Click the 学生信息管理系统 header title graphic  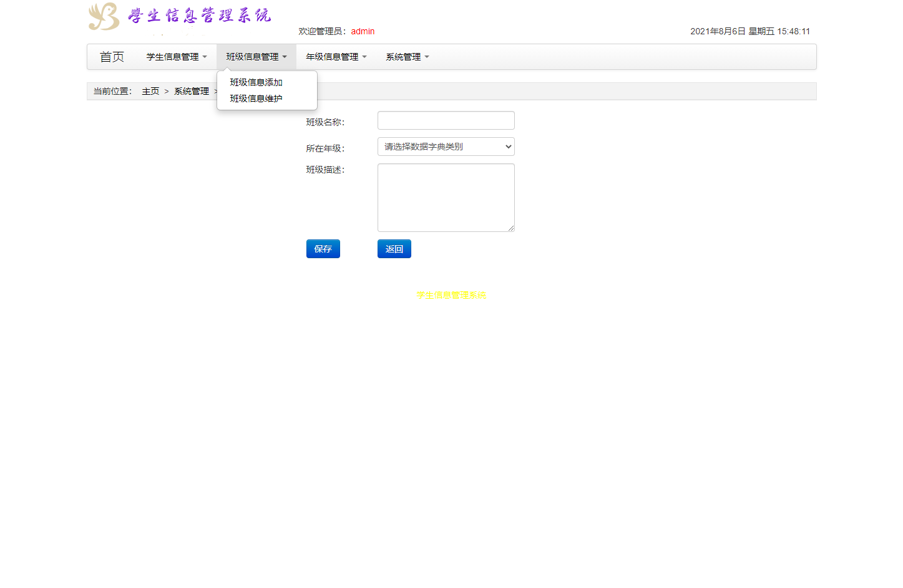click(198, 16)
